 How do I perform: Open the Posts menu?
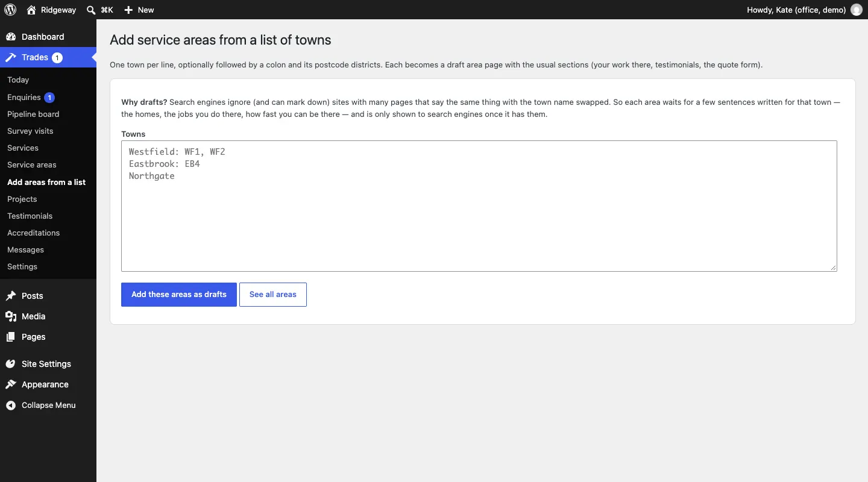(33, 296)
